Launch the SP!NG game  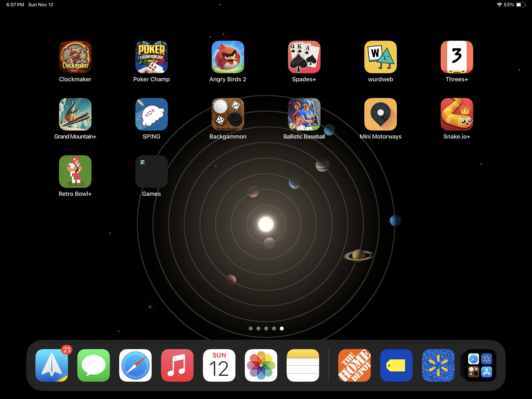click(x=151, y=114)
